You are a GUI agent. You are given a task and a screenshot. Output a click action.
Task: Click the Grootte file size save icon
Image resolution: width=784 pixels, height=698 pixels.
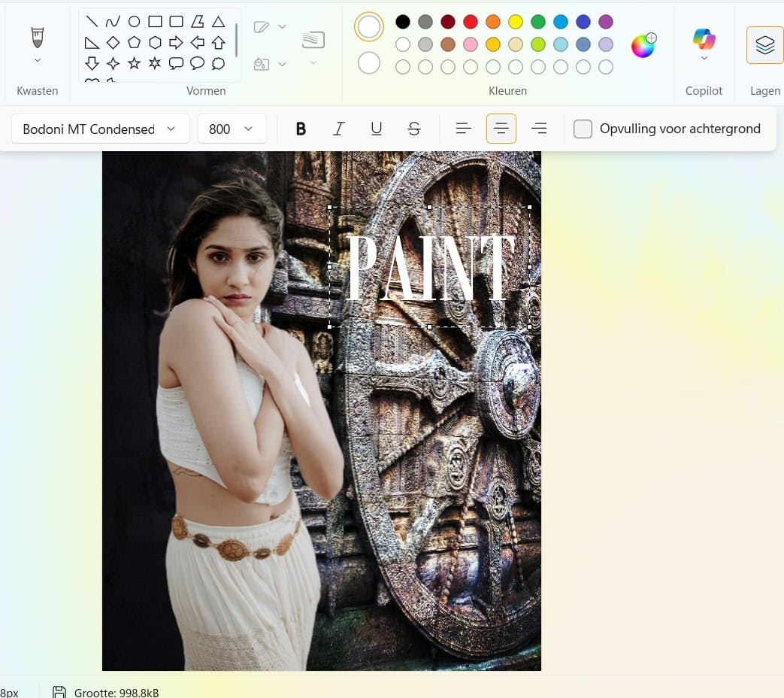coord(59,693)
